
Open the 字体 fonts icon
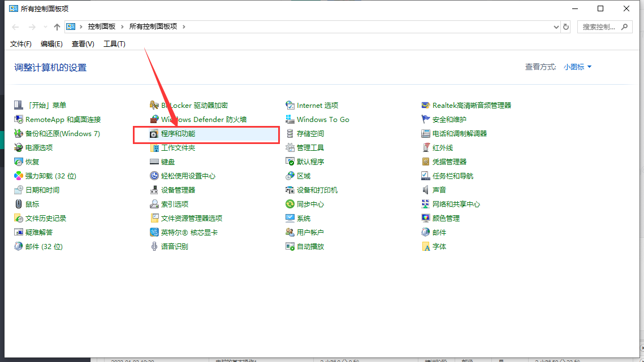point(426,246)
